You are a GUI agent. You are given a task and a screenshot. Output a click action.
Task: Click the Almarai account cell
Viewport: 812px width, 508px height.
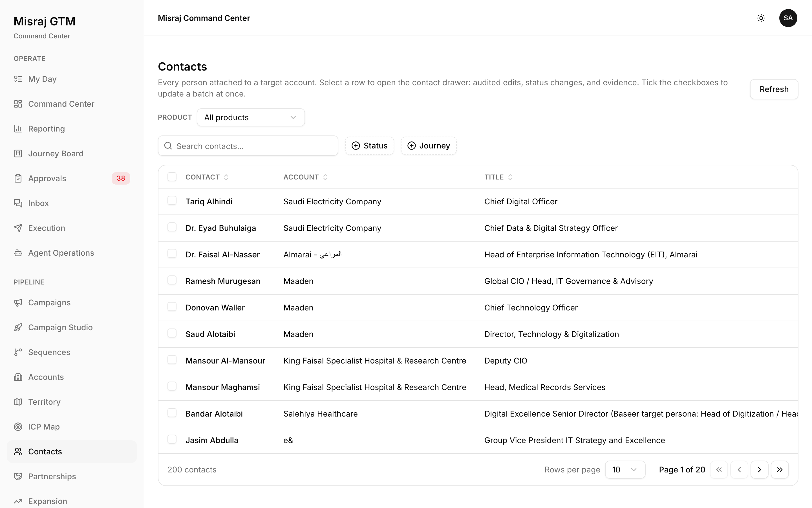coord(312,255)
